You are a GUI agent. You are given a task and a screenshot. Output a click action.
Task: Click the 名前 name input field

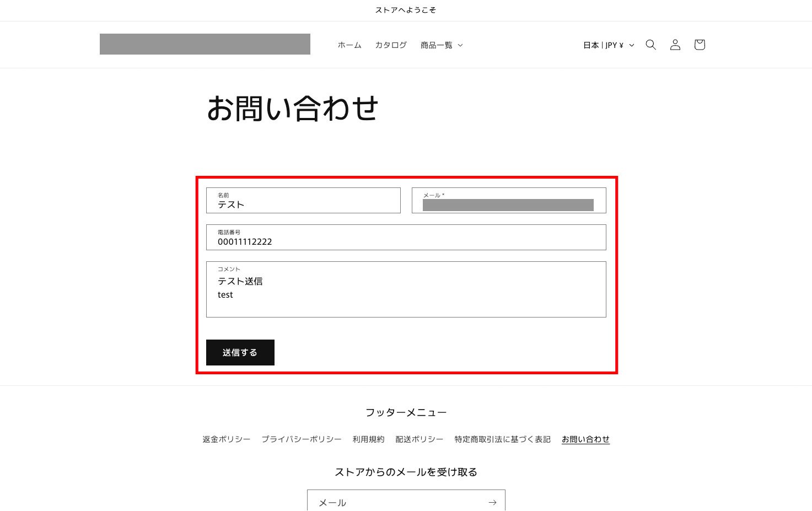click(303, 204)
